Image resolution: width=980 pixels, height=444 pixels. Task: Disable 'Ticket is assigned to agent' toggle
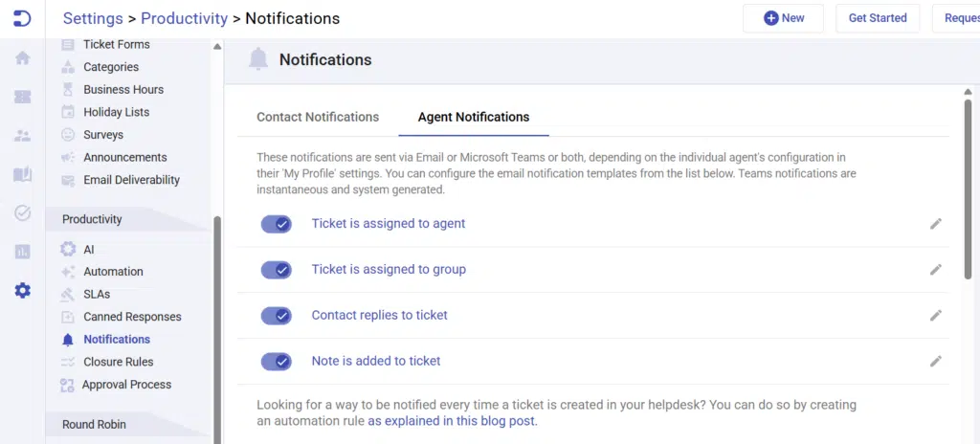(277, 224)
